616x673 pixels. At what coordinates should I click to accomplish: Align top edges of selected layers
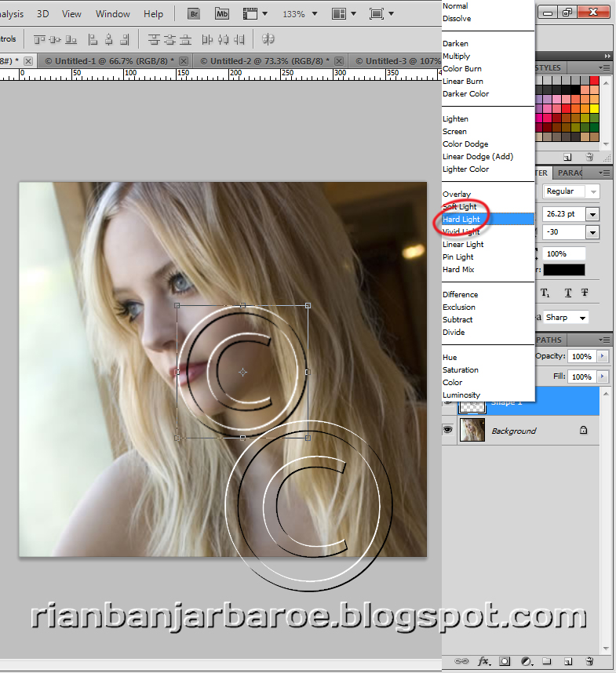(39, 40)
